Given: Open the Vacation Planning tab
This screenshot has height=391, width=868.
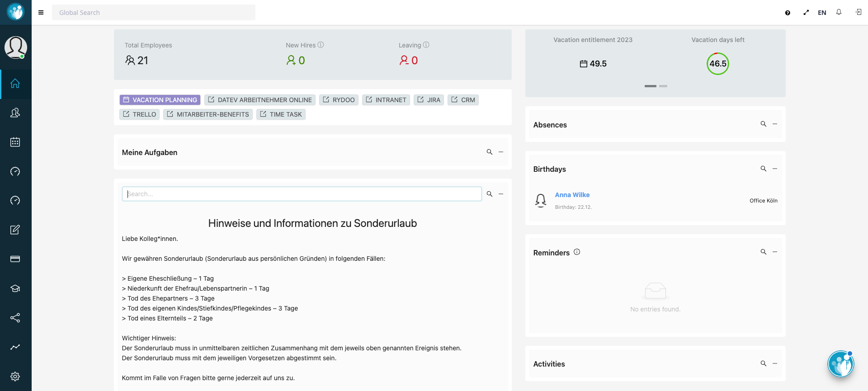Looking at the screenshot, I should click(160, 100).
